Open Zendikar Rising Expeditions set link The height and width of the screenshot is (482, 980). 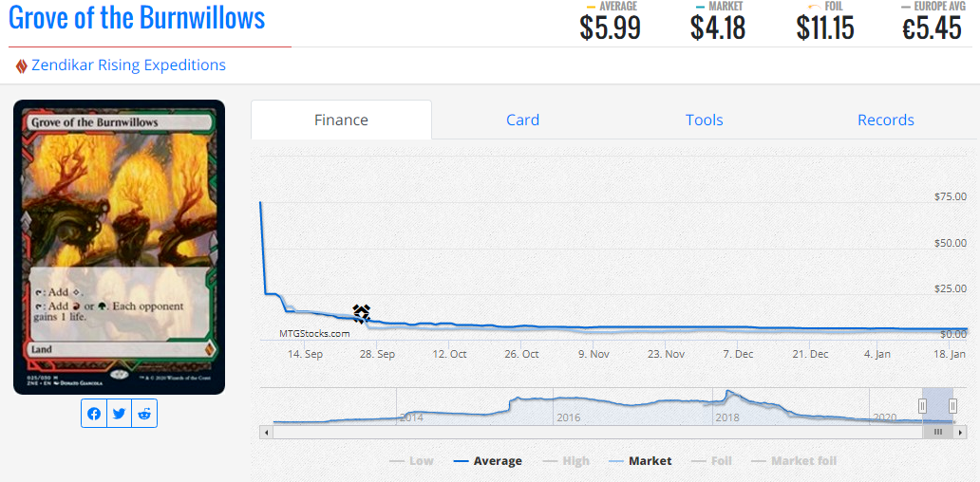coord(128,65)
